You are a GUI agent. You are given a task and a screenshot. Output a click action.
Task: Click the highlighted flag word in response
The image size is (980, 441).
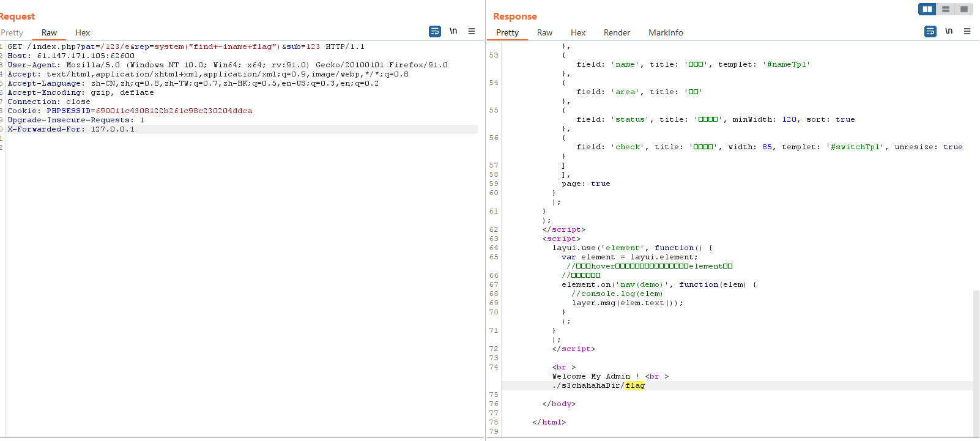click(x=635, y=385)
